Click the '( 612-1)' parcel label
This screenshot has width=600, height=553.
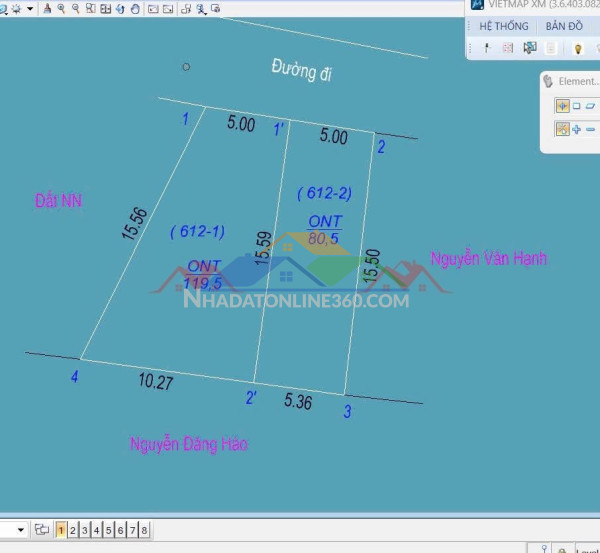click(197, 232)
